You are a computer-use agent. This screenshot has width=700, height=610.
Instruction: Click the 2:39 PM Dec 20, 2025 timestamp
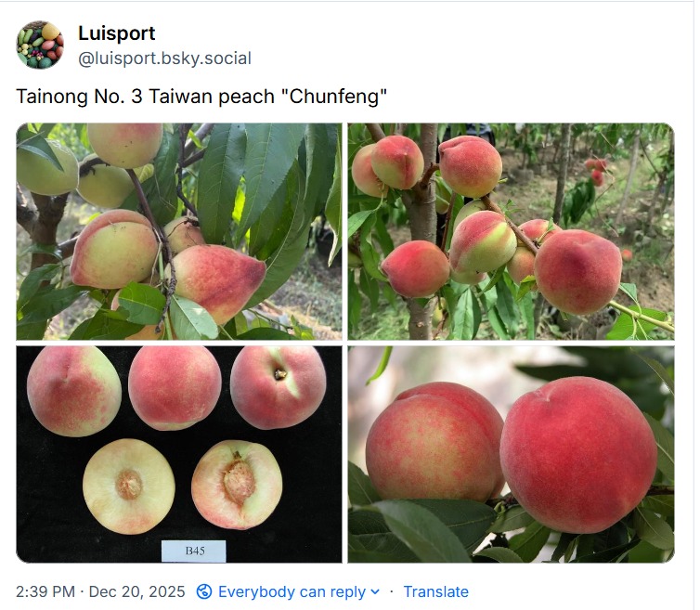[x=100, y=591]
